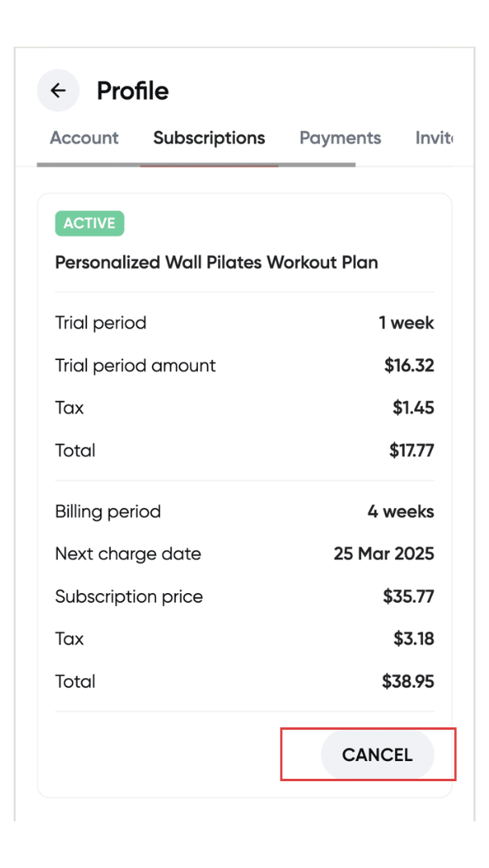
Task: Click the $17.77 trial total
Action: (412, 451)
